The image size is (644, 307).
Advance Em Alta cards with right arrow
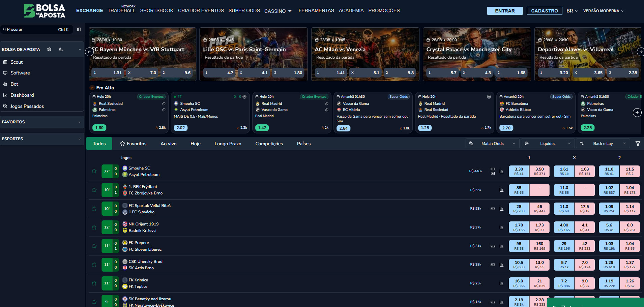[x=637, y=113]
